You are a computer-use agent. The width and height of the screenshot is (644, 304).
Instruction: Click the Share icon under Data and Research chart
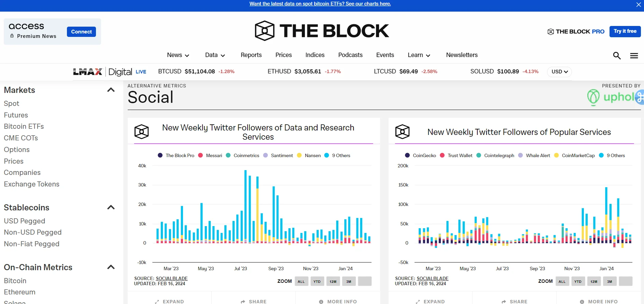(x=243, y=302)
